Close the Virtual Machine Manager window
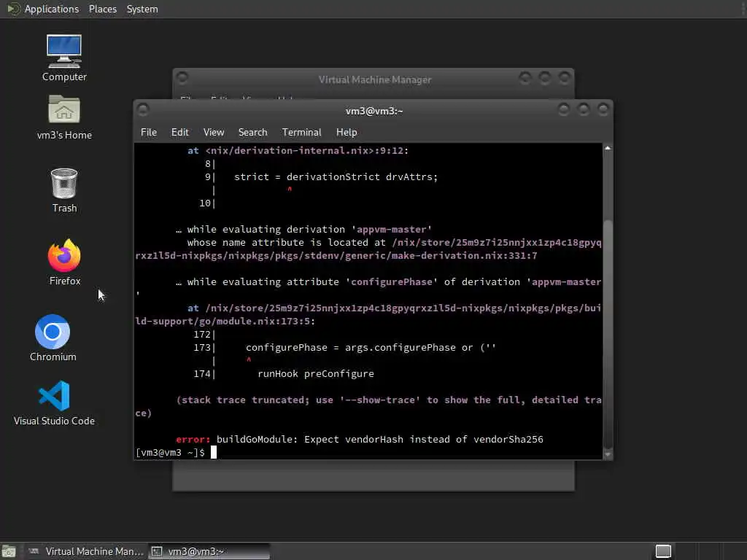The height and width of the screenshot is (560, 747). click(565, 77)
